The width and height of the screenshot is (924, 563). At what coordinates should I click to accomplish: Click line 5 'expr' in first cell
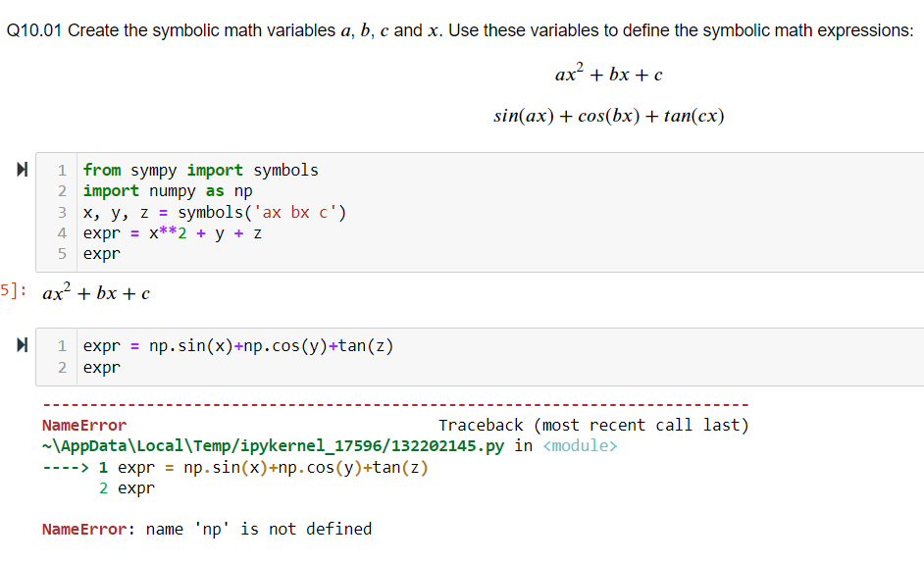(101, 254)
